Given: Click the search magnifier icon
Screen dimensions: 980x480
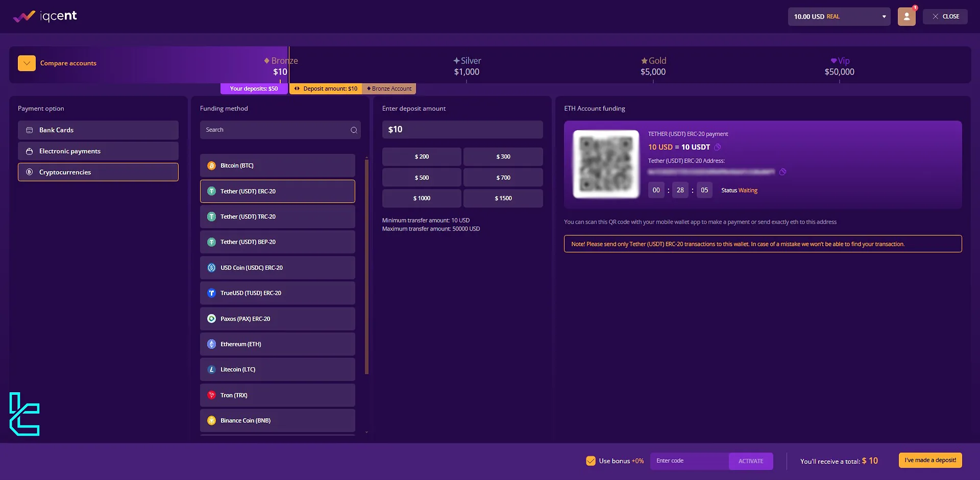Looking at the screenshot, I should click(x=354, y=130).
